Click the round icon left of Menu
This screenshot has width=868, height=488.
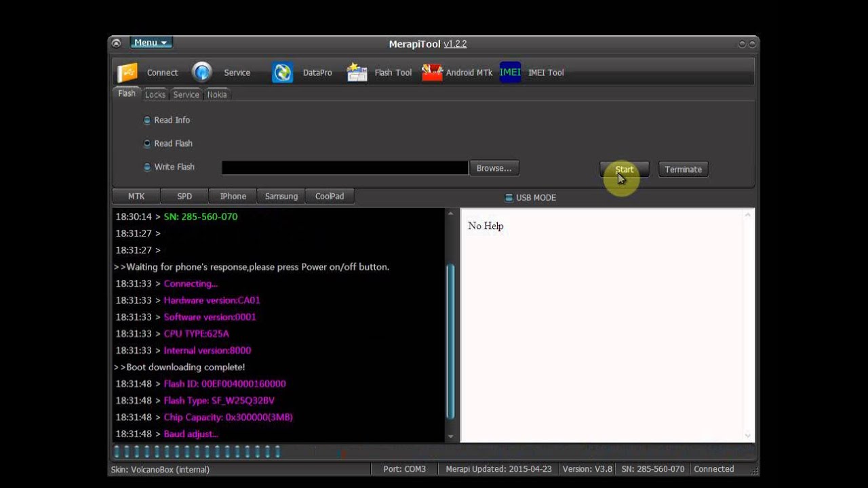click(x=116, y=43)
